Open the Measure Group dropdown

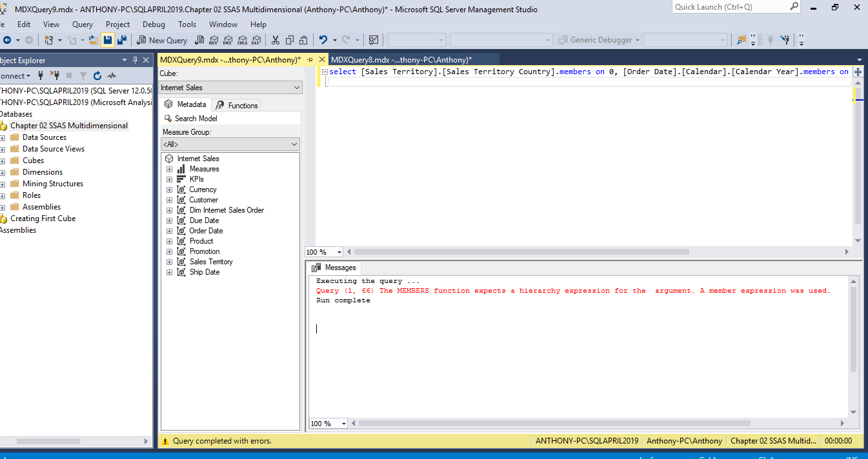230,144
